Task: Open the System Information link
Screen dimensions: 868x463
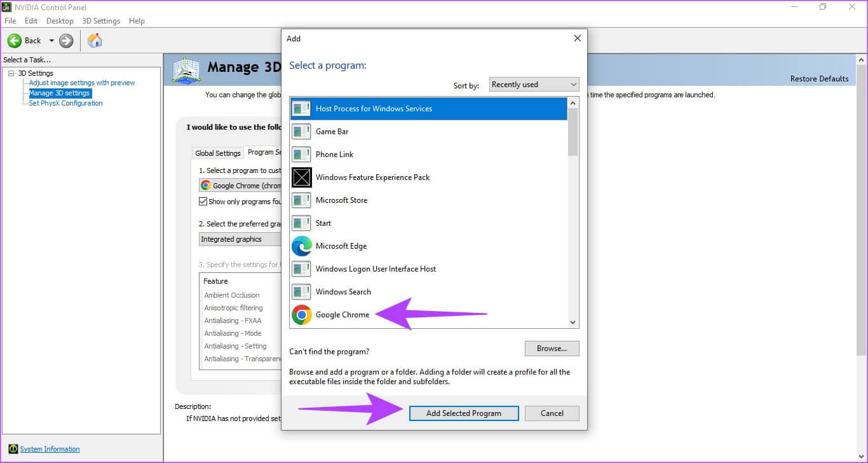Action: pyautogui.click(x=50, y=449)
